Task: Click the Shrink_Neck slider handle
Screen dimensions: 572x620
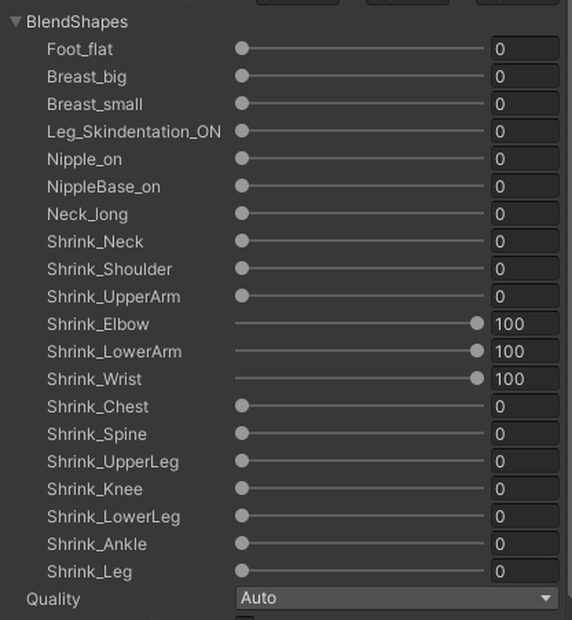Action: pos(242,241)
